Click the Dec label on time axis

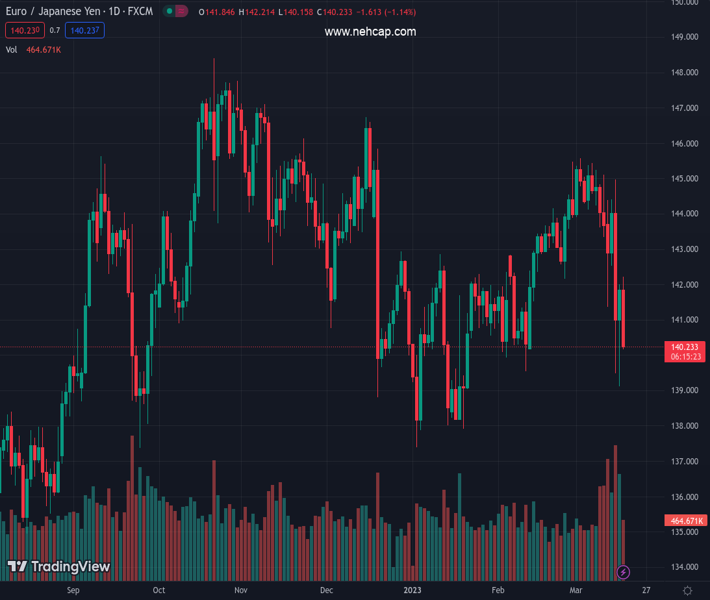tap(326, 591)
